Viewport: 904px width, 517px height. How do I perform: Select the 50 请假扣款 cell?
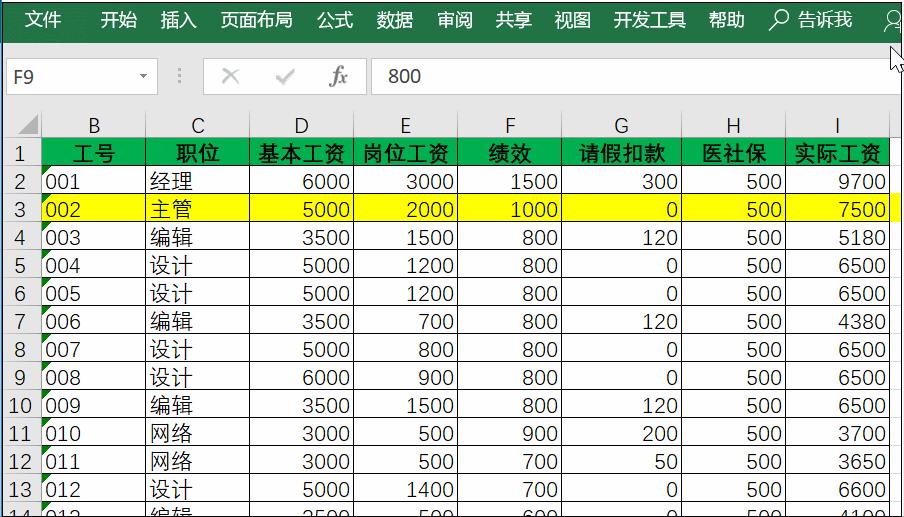coord(622,461)
